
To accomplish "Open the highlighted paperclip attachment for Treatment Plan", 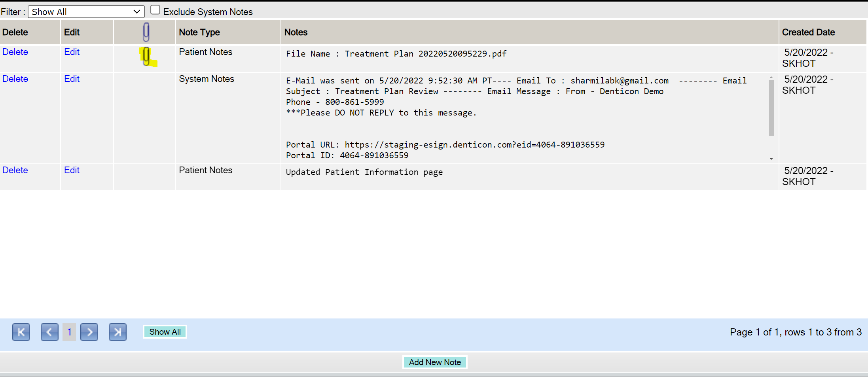I will (146, 56).
